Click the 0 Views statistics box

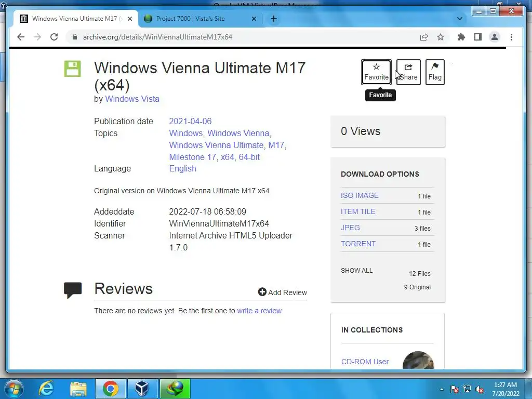coord(388,131)
